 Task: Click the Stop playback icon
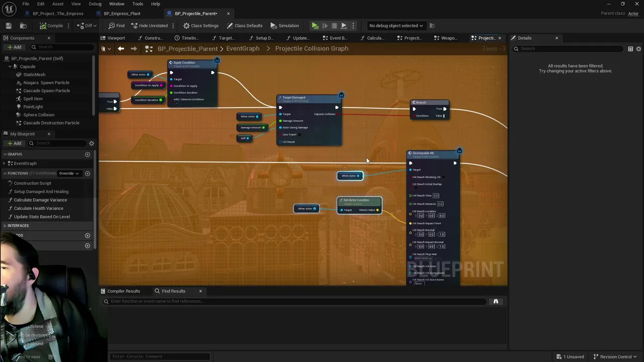tap(334, 26)
